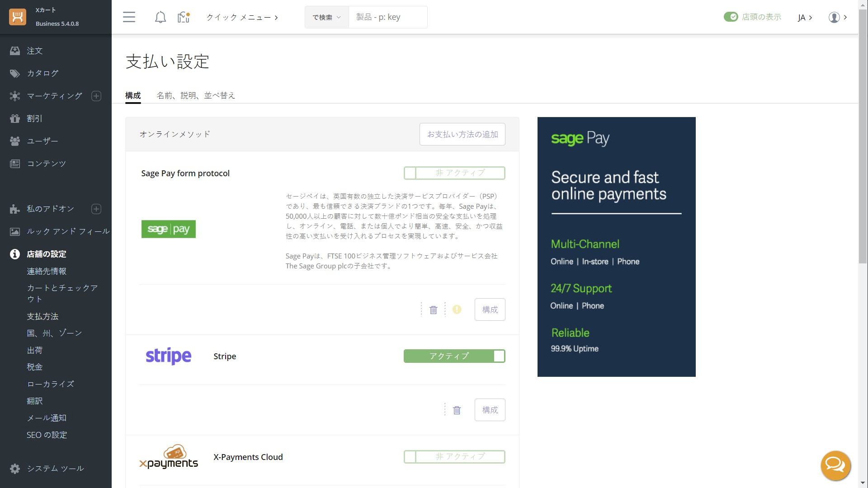
Task: Activate the X-Payments Cloud toggle
Action: [454, 457]
